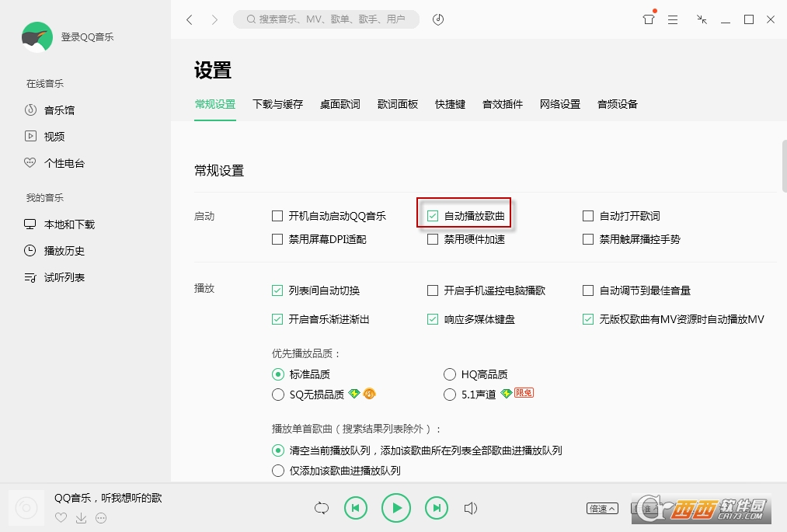This screenshot has width=787, height=532.
Task: Switch to mini mode
Action: click(702, 19)
